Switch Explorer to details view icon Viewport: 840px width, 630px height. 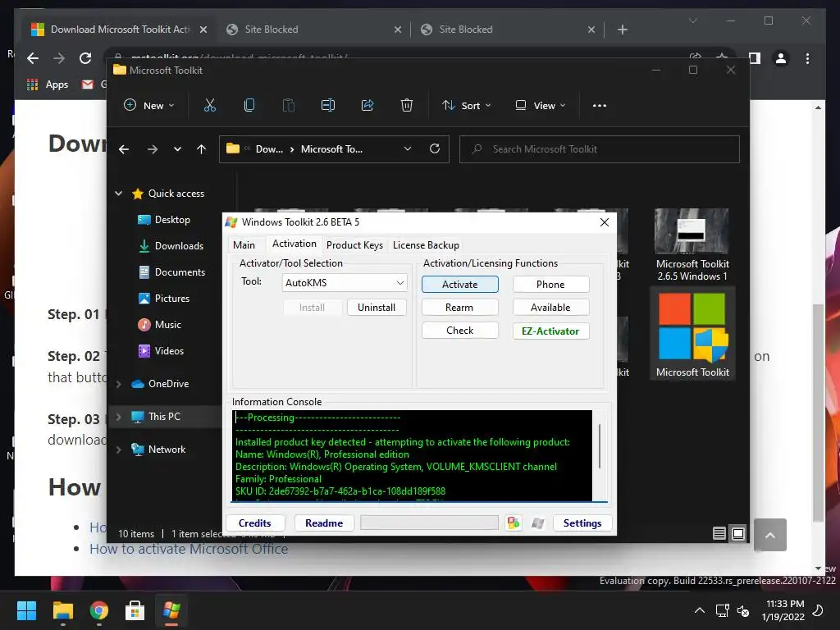(x=719, y=533)
